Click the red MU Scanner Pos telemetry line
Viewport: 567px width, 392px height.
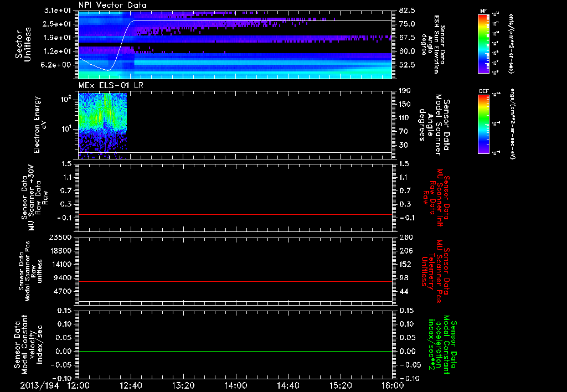tap(235, 281)
